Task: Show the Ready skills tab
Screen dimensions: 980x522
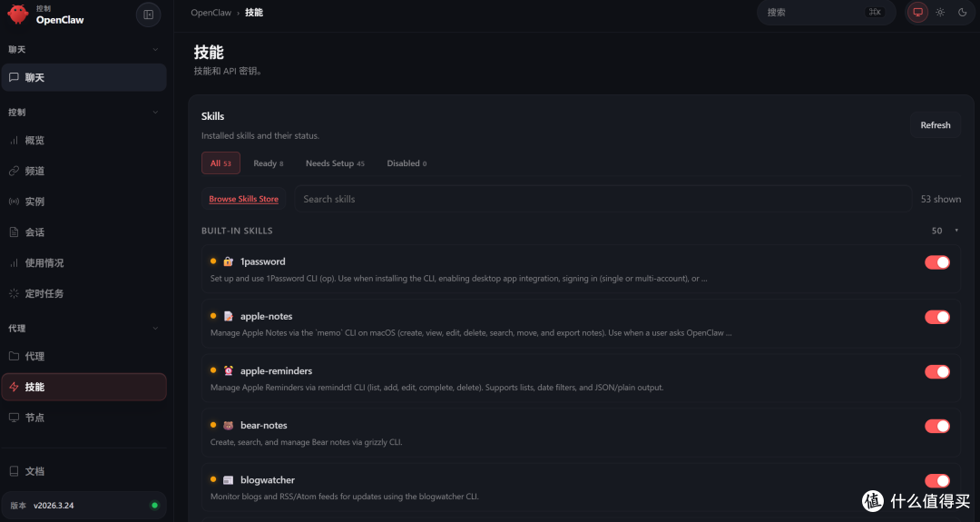Action: tap(268, 163)
